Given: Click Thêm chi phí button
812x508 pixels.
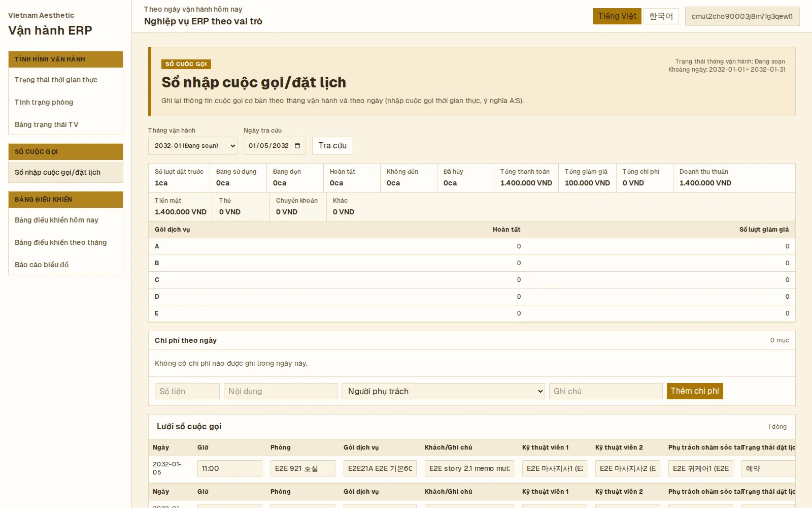Looking at the screenshot, I should pyautogui.click(x=695, y=391).
